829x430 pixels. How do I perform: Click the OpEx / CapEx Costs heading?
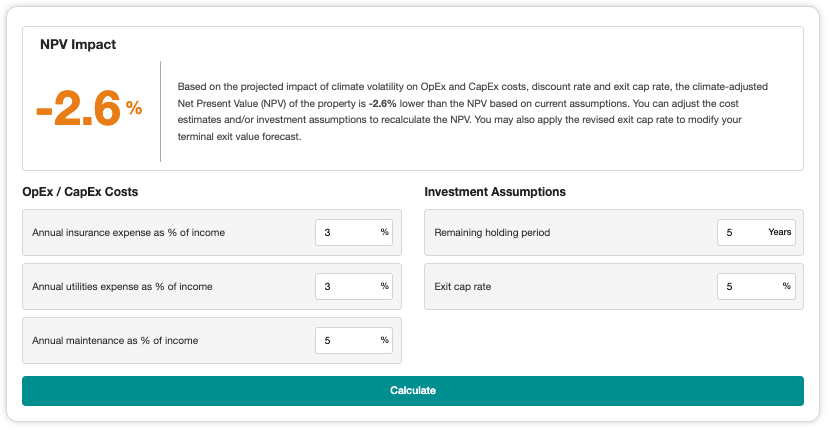tap(80, 192)
